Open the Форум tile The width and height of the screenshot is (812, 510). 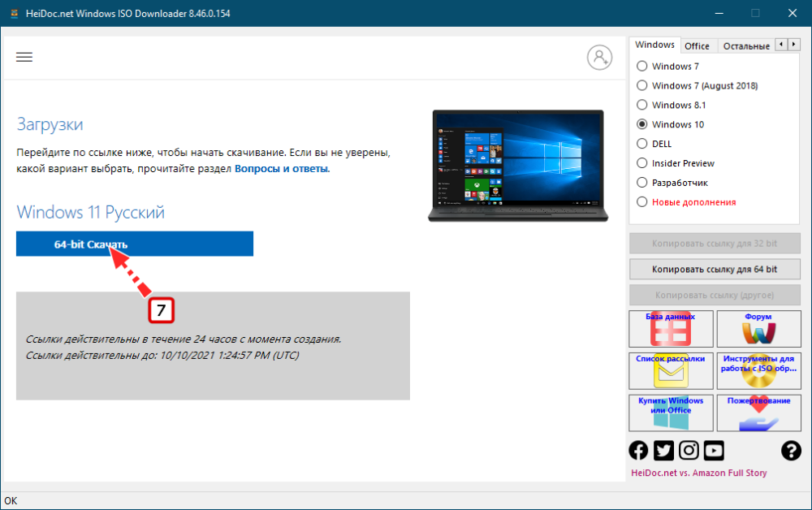(758, 329)
